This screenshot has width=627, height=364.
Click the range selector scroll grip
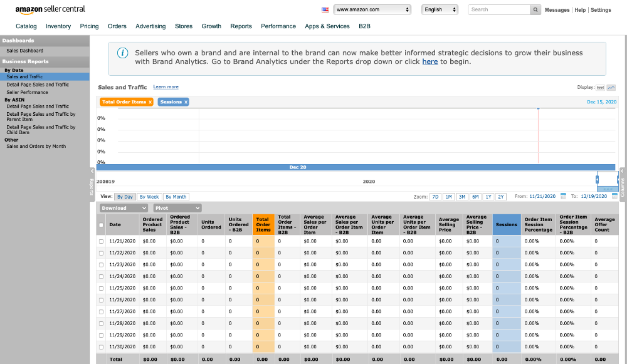click(608, 189)
